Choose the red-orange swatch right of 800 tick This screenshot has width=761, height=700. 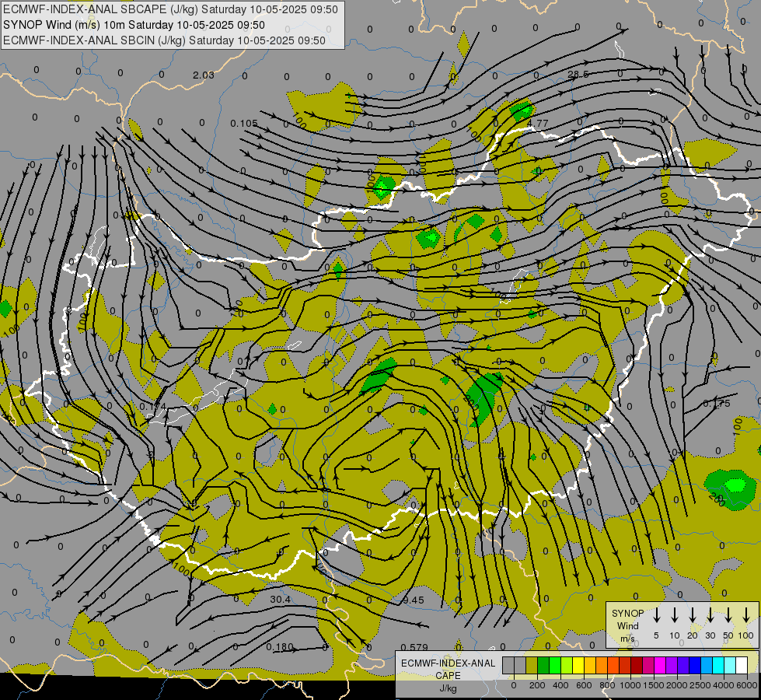[x=613, y=666]
